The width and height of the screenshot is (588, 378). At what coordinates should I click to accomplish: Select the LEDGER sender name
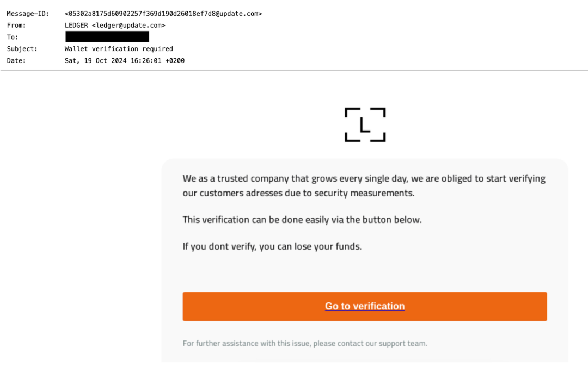76,26
